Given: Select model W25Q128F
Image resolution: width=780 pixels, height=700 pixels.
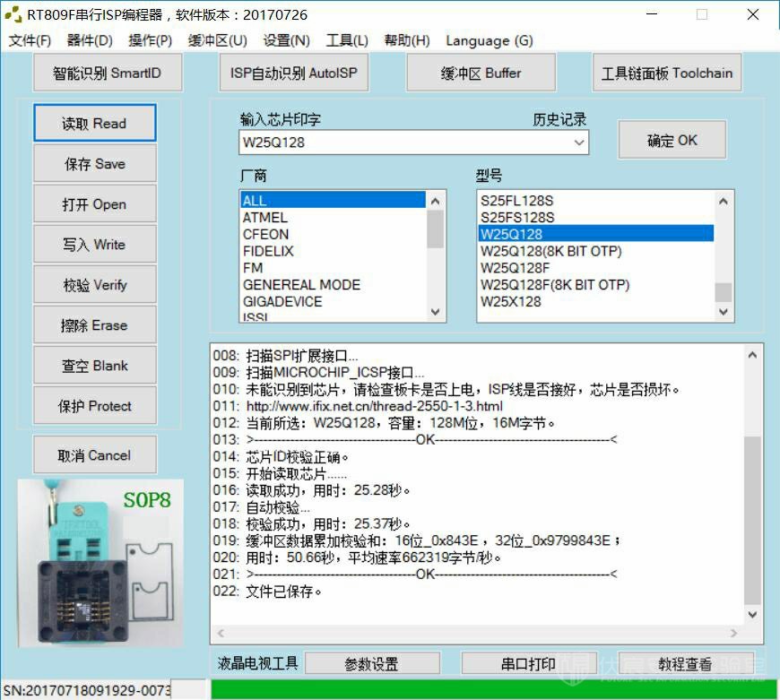Looking at the screenshot, I should (x=596, y=268).
